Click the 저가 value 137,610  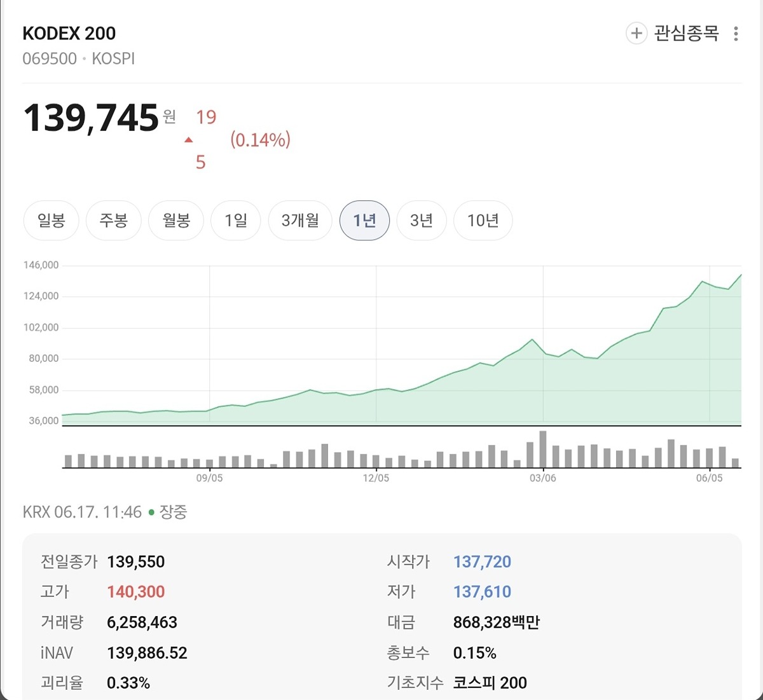pyautogui.click(x=482, y=592)
